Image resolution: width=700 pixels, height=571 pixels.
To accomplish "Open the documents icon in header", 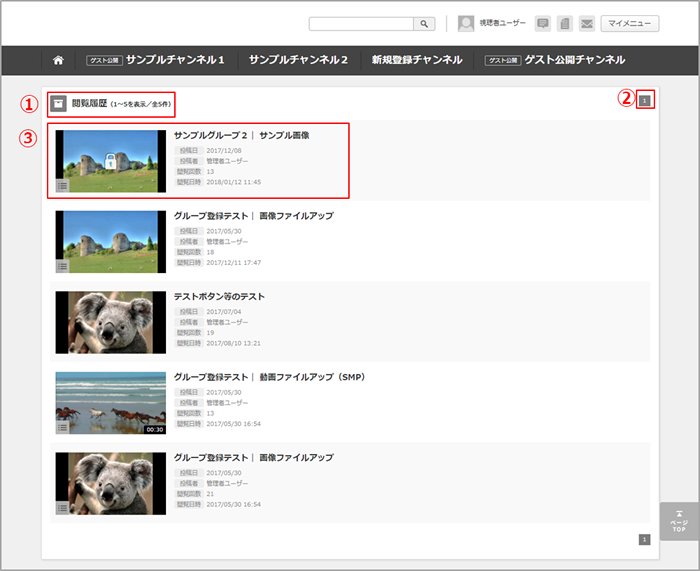I will (x=565, y=24).
